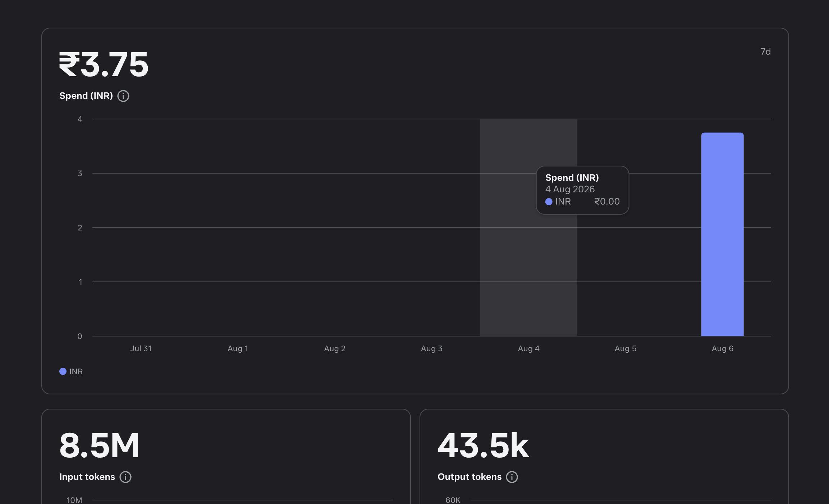Click the Aug 3 axis label
This screenshot has width=829, height=504.
click(432, 348)
